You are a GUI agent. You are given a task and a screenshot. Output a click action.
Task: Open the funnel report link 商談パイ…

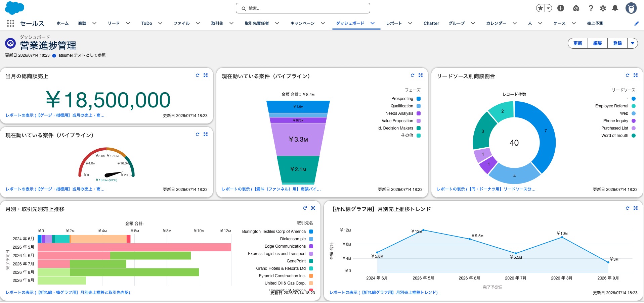[271, 189]
